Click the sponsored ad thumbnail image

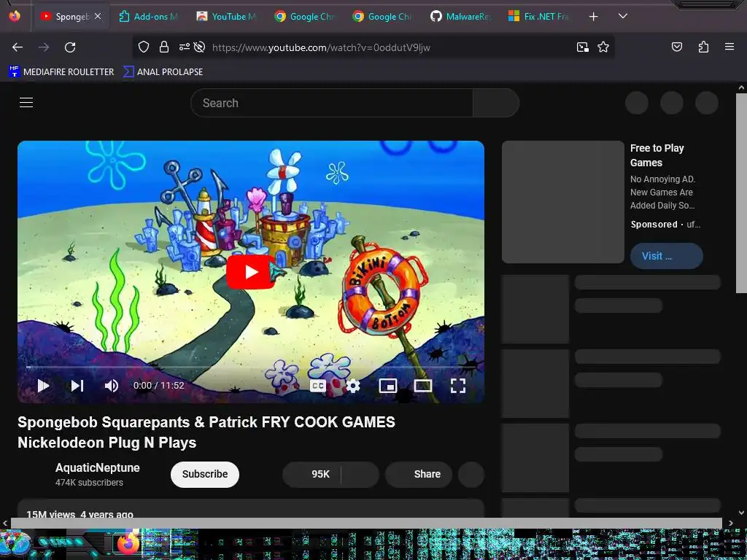(x=562, y=202)
